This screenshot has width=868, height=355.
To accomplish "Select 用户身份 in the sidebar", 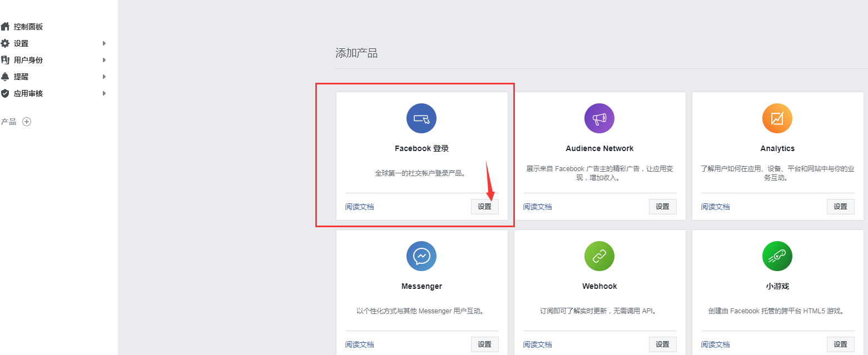I will [x=28, y=60].
